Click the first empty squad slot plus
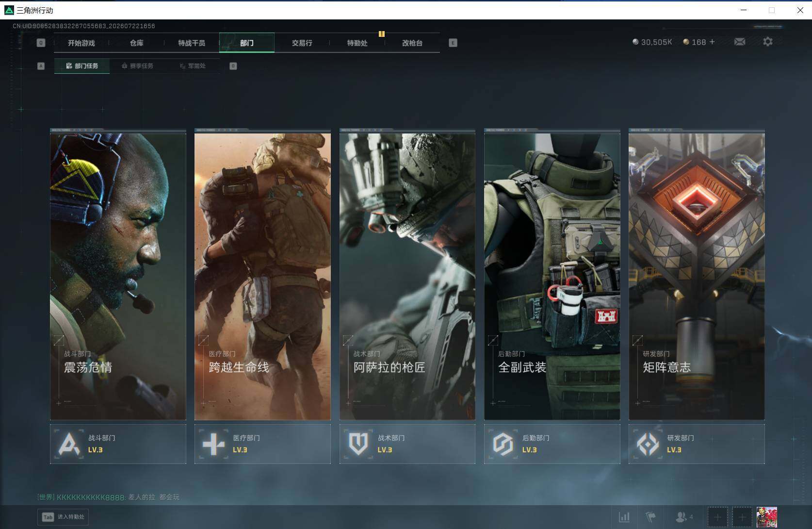This screenshot has height=529, width=812. [717, 517]
